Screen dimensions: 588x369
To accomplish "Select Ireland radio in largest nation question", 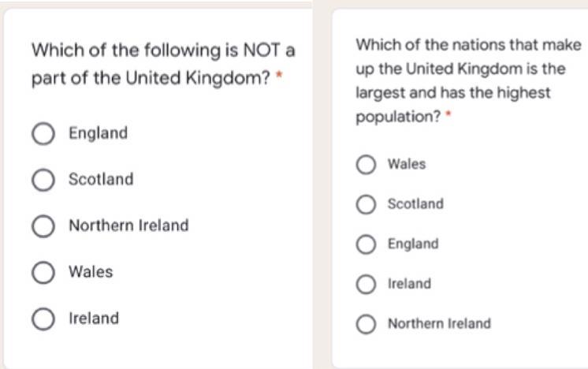I will point(366,284).
